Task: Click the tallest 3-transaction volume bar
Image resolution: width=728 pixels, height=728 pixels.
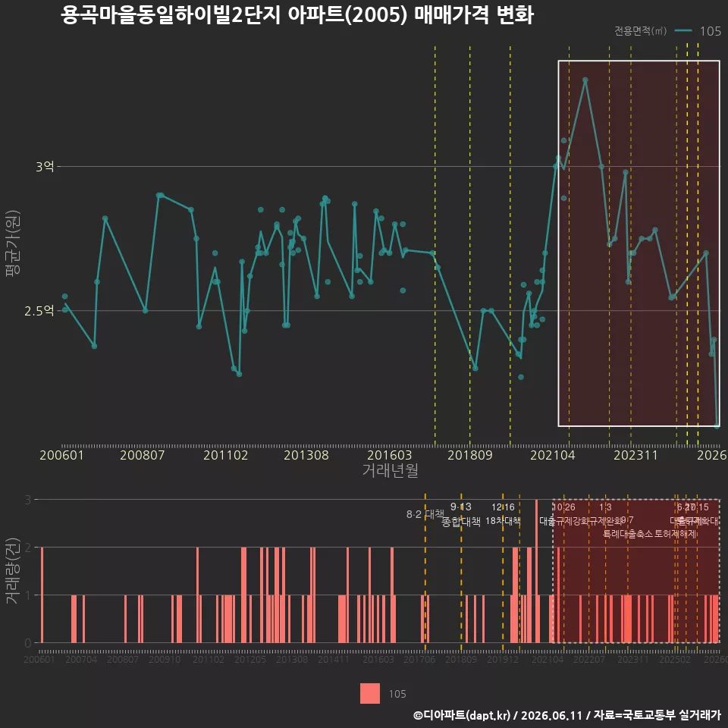Action: (x=536, y=571)
